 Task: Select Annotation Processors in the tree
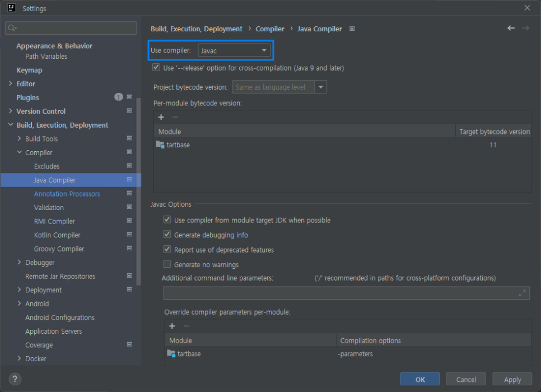(x=67, y=194)
